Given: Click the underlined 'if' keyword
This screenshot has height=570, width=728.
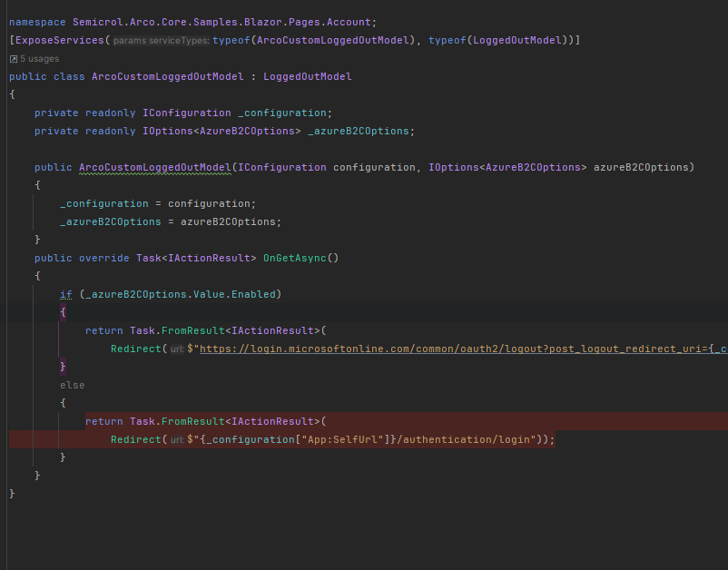Looking at the screenshot, I should pos(65,295).
